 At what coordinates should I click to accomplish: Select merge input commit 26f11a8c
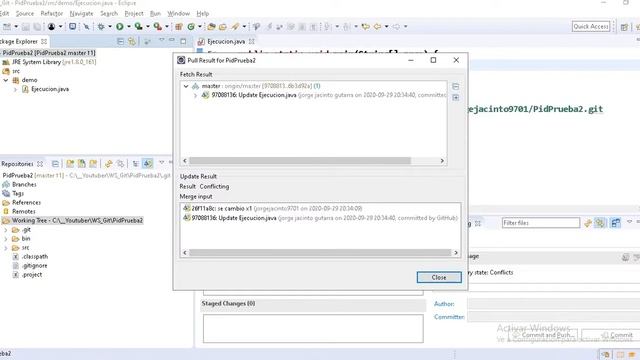click(x=273, y=209)
